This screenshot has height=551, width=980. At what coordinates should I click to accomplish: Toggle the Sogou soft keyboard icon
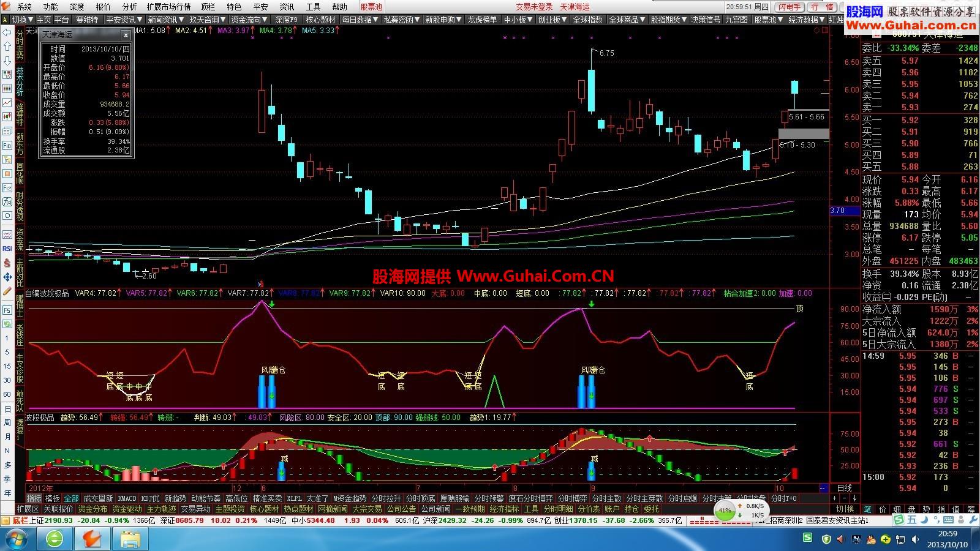click(x=949, y=520)
